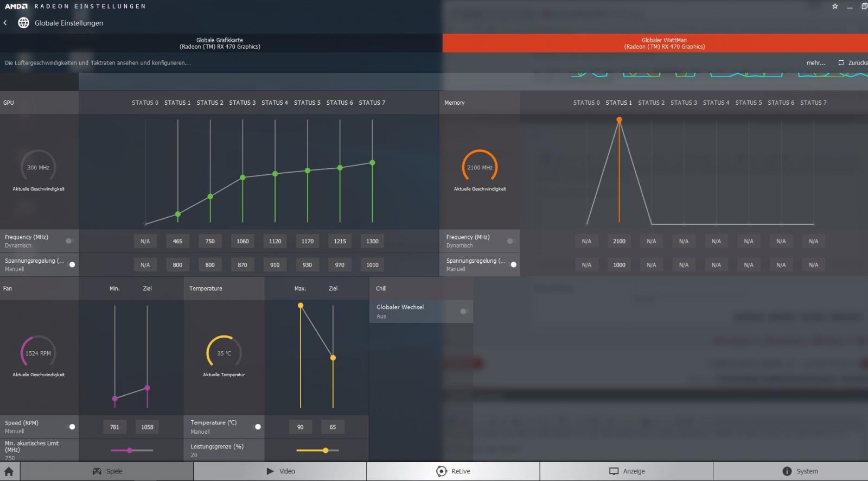
Task: Open the Anzeige tab
Action: pyautogui.click(x=627, y=471)
